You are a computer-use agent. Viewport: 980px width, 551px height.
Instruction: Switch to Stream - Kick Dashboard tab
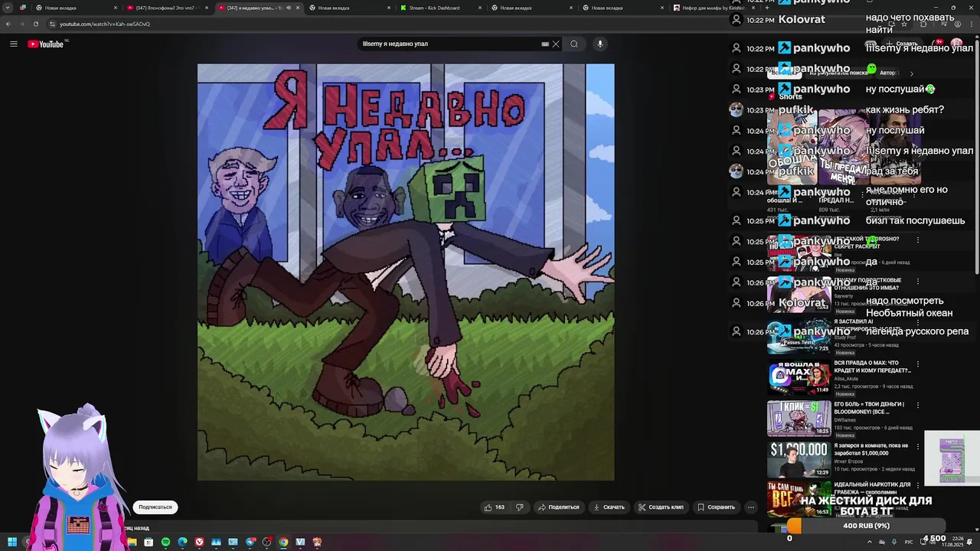click(x=440, y=8)
